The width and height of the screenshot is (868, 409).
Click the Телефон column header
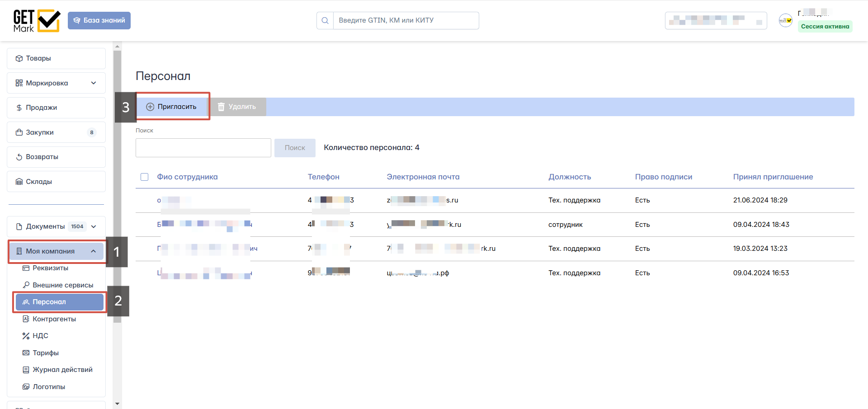(x=324, y=177)
